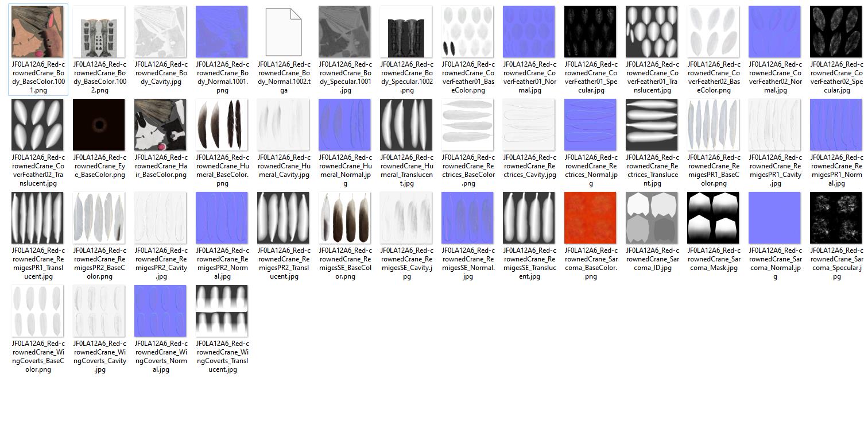Image resolution: width=868 pixels, height=424 pixels.
Task: Select CoverFeather02_Specular.jpg thumbnail
Action: (x=836, y=32)
